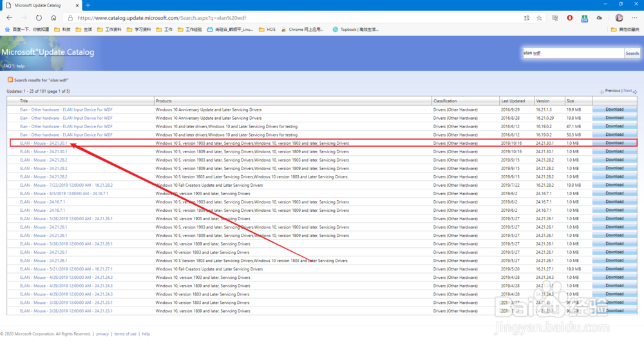Image resolution: width=644 pixels, height=349 pixels.
Task: Go to Next results page
Action: [627, 90]
